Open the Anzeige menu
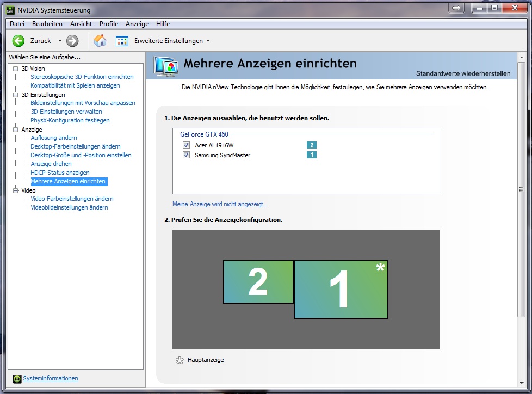 tap(137, 24)
